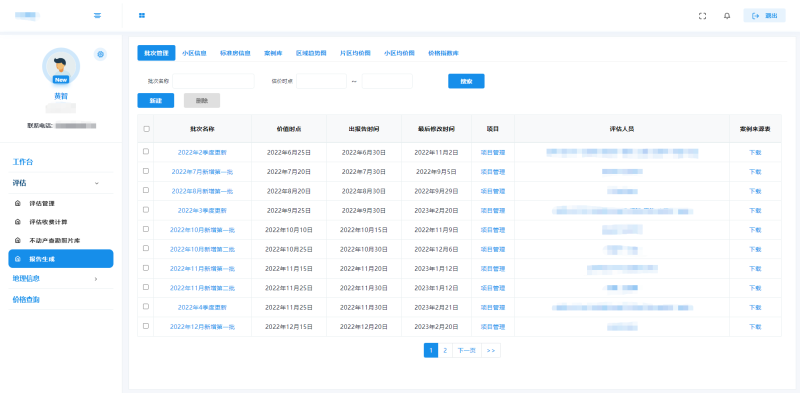Collapse sidebar via top hamburger icon

point(97,16)
